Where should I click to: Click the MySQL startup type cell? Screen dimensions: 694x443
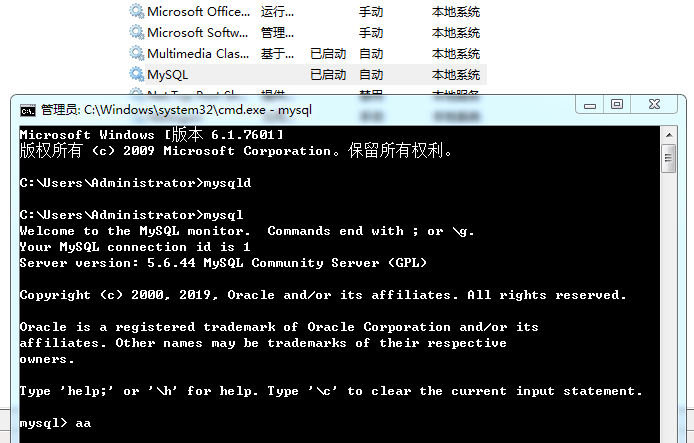(371, 74)
